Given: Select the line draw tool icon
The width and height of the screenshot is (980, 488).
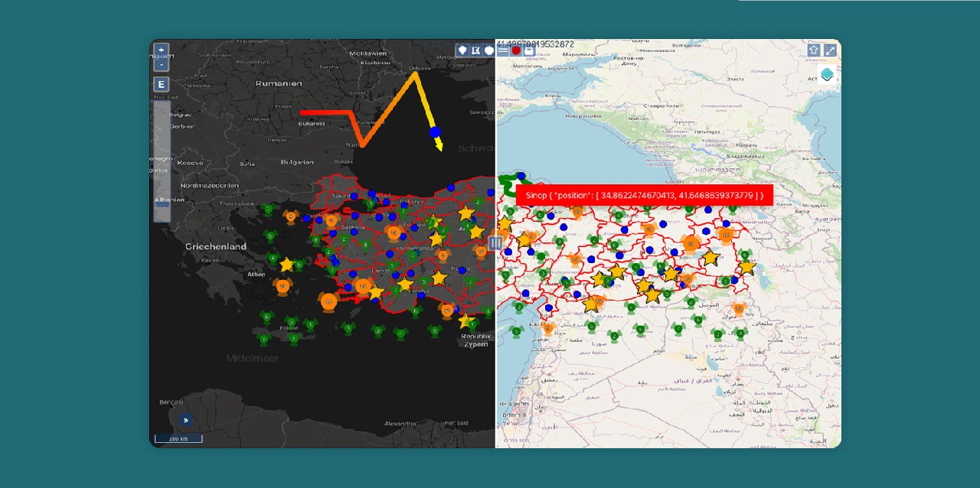Looking at the screenshot, I should [502, 50].
